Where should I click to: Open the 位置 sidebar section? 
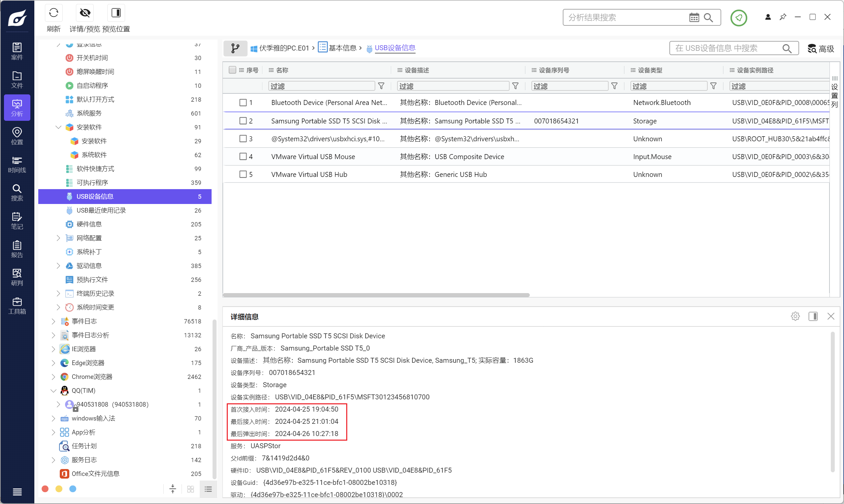coord(17,136)
